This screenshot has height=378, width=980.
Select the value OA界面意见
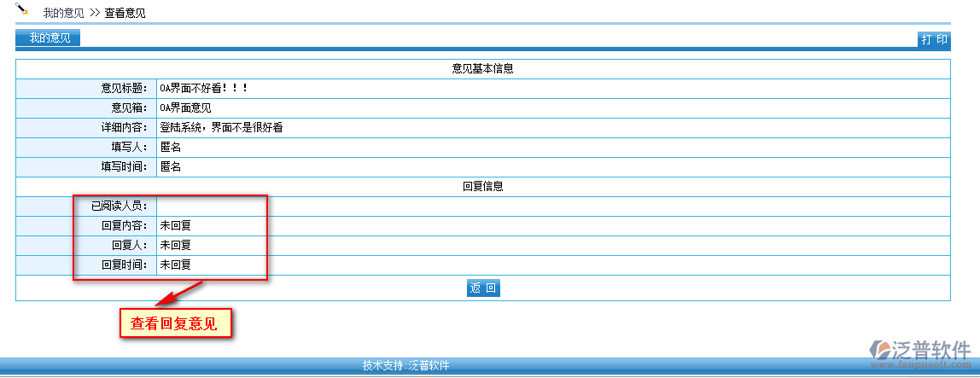tap(185, 108)
